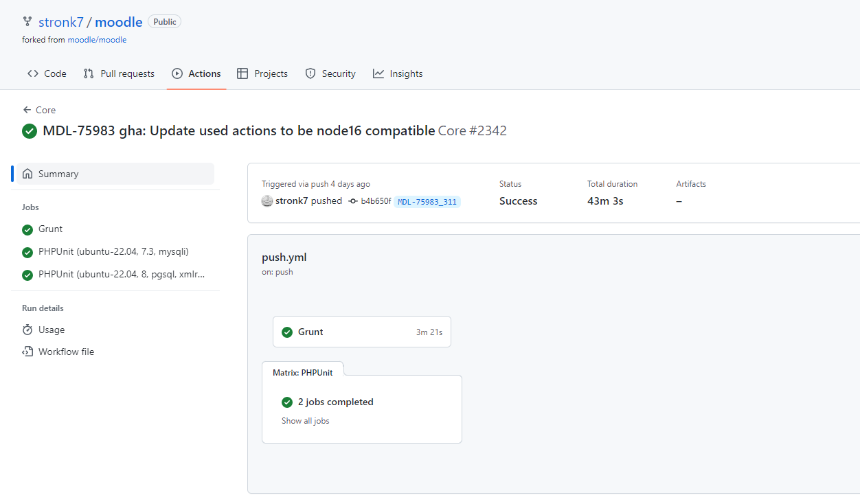Switch to the Code tab

pos(47,73)
